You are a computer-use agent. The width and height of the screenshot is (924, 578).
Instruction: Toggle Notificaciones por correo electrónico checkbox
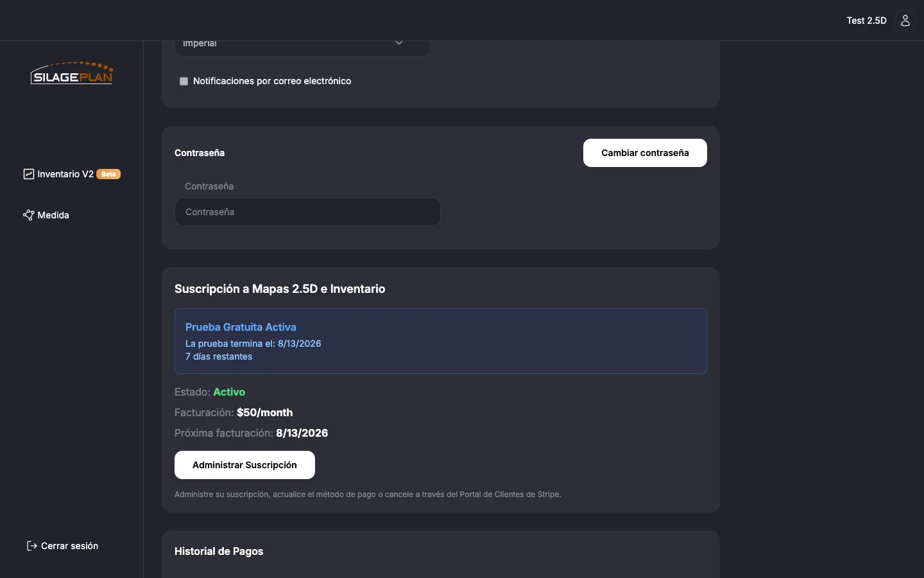[x=184, y=81]
